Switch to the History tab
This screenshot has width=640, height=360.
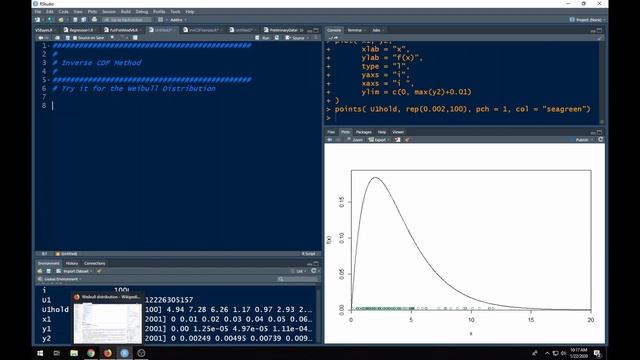click(72, 263)
